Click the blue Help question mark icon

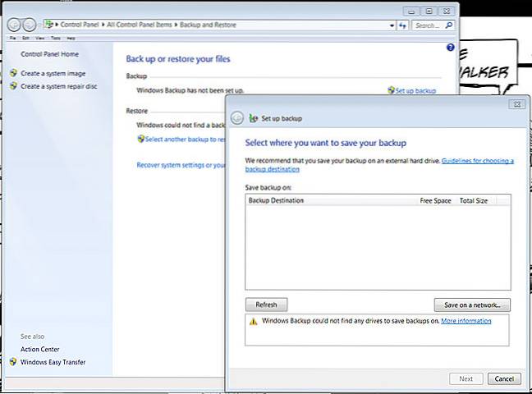coord(450,48)
